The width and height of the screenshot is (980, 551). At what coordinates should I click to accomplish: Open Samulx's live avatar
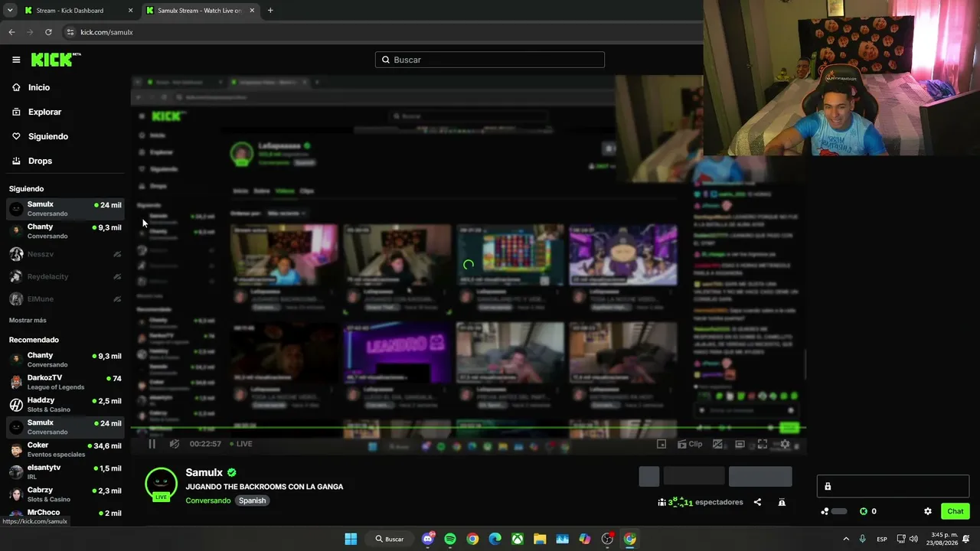[x=161, y=484]
